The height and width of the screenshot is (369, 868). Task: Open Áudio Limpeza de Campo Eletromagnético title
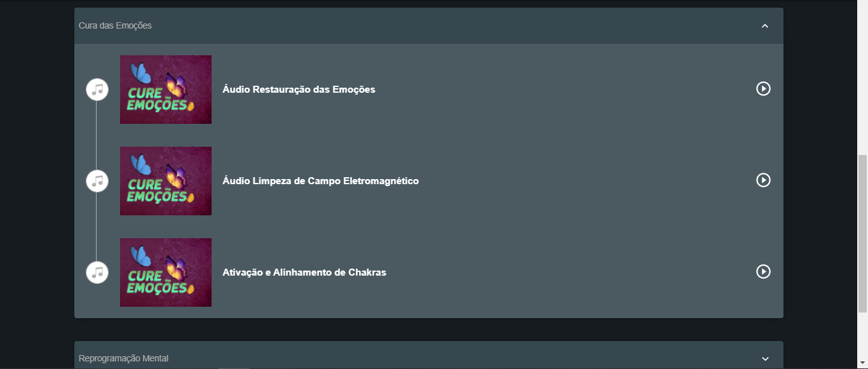320,181
